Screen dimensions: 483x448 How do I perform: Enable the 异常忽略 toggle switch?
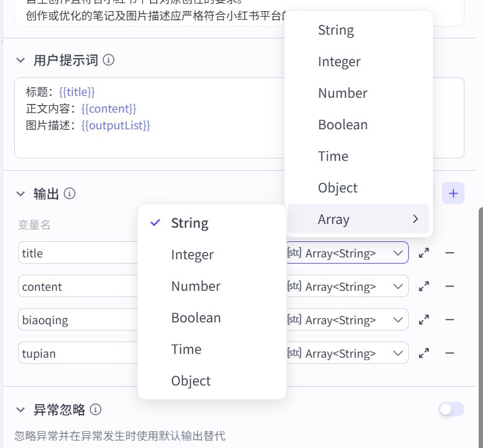point(451,409)
